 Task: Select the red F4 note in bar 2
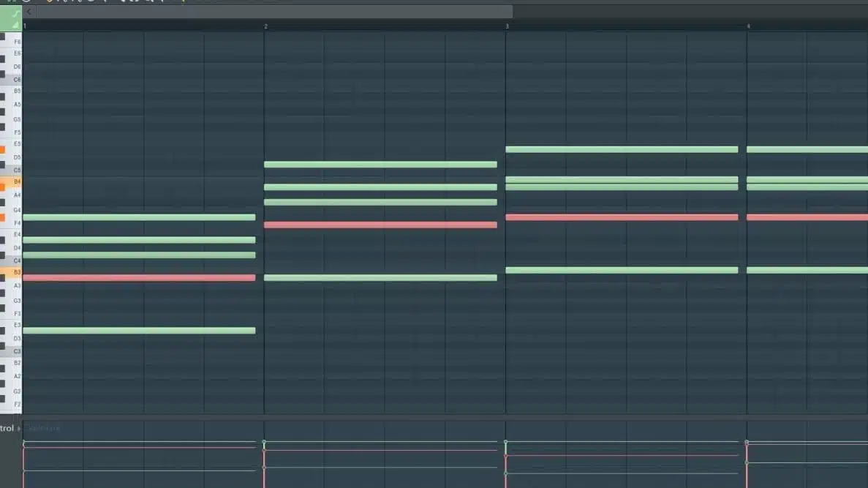[380, 225]
